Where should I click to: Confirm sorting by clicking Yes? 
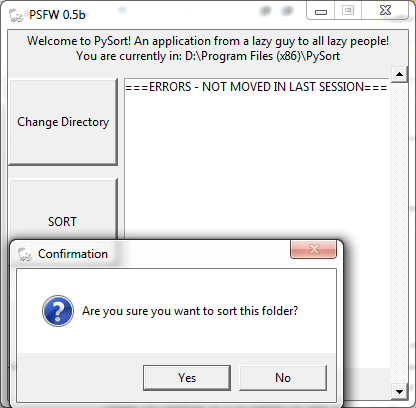click(187, 378)
